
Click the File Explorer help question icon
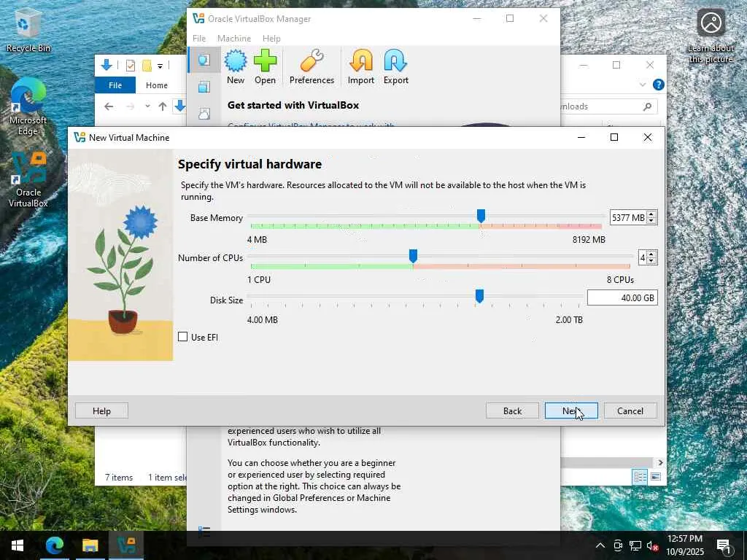pyautogui.click(x=659, y=85)
